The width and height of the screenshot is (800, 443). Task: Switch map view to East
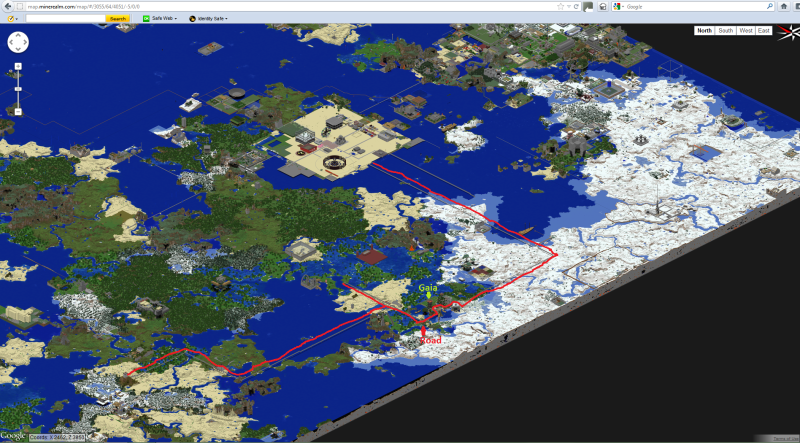coord(764,31)
